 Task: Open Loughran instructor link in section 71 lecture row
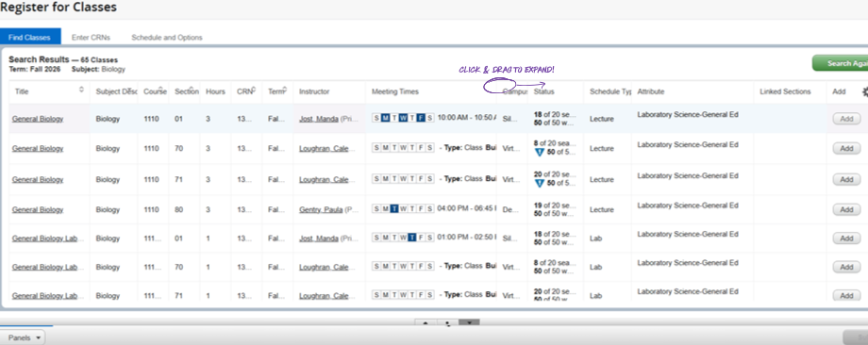(x=324, y=180)
